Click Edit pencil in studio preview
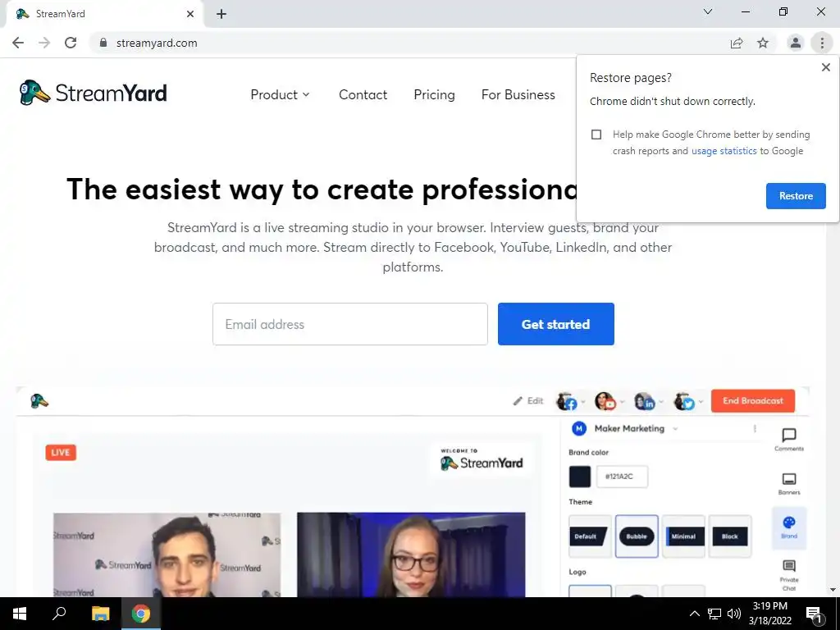This screenshot has width=840, height=630. 527,400
